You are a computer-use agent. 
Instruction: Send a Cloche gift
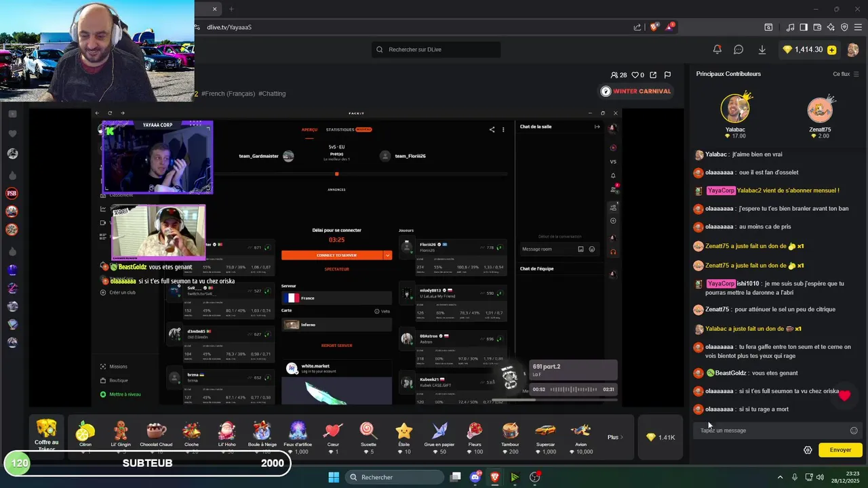pyautogui.click(x=191, y=436)
